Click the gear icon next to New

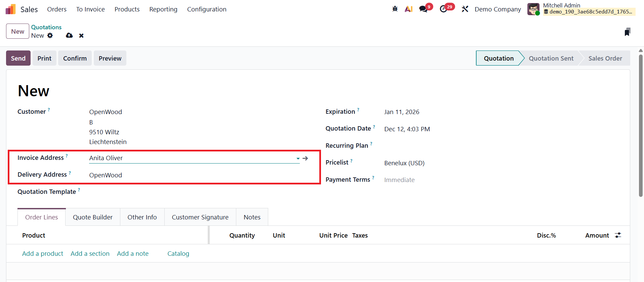[x=50, y=35]
